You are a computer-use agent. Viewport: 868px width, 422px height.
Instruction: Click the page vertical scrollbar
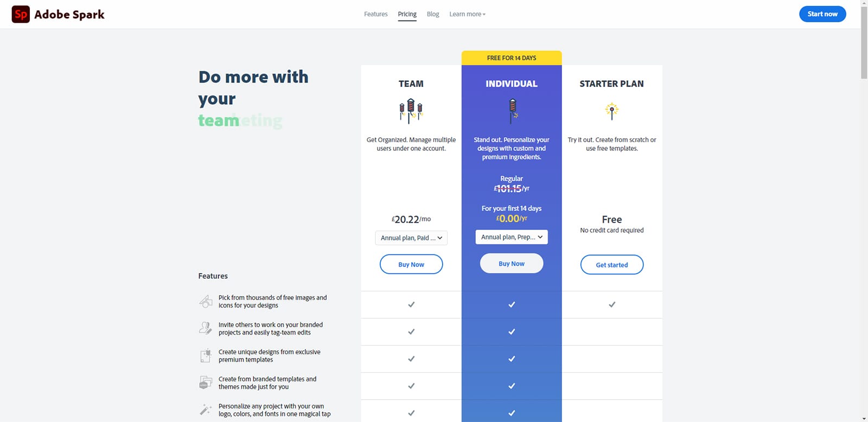[x=864, y=211]
